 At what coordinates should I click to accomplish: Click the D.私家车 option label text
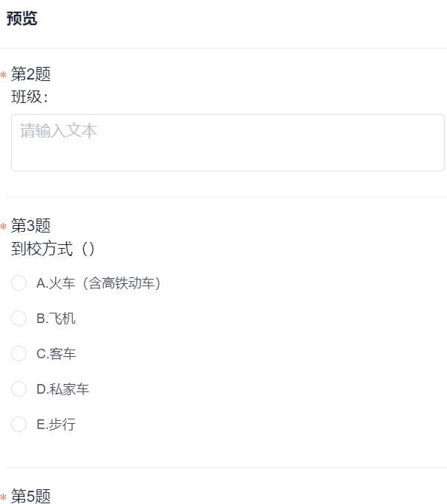click(x=62, y=389)
